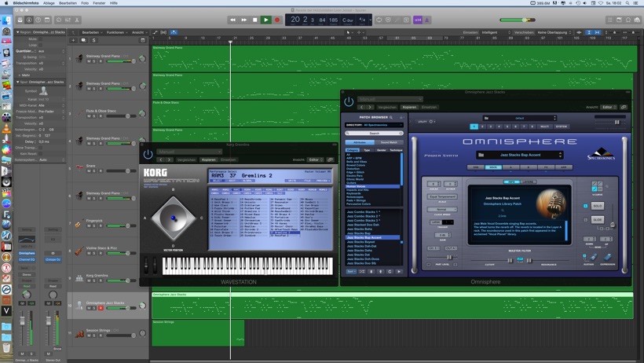Click the Flex view icon in tracks menu bar
Image resolution: width=644 pixels, height=363 pixels.
[163, 32]
